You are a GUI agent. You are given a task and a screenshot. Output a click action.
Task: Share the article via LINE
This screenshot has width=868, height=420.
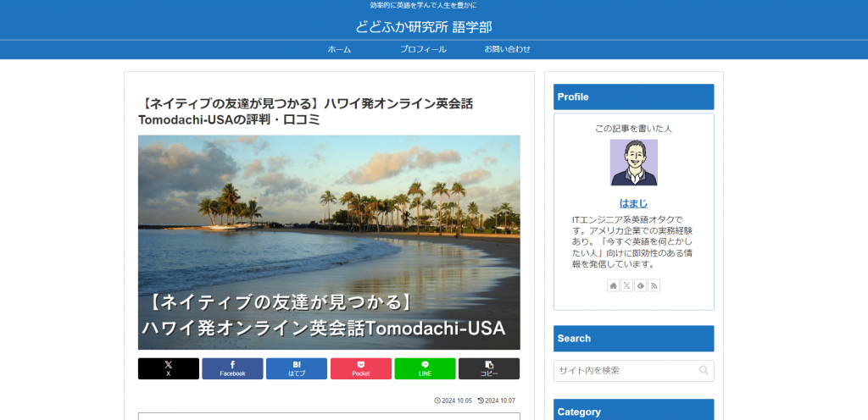click(x=426, y=368)
